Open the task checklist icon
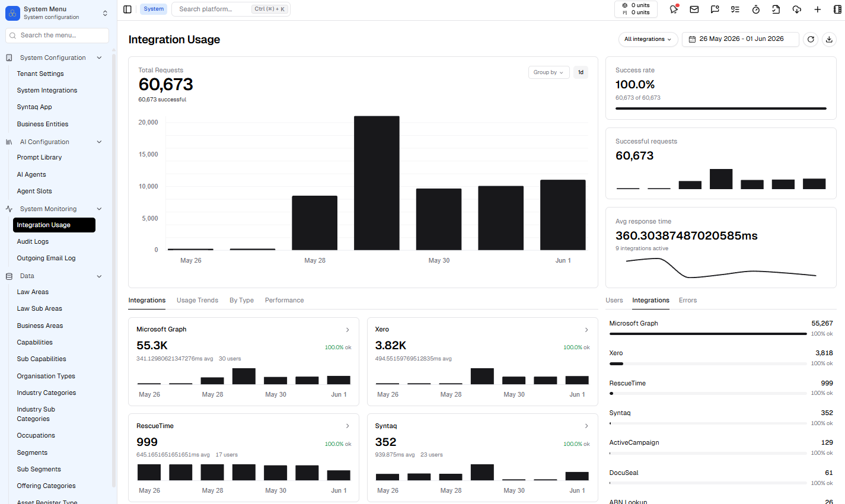The height and width of the screenshot is (504, 845). (735, 9)
